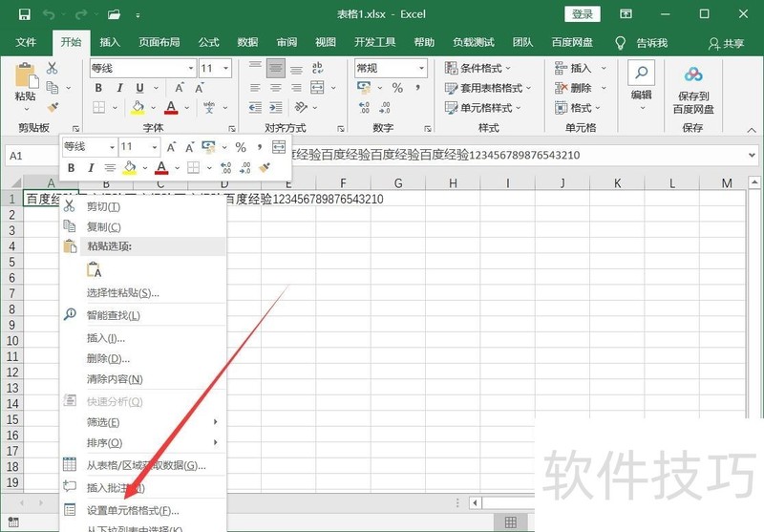The image size is (764, 532).
Task: Toggle Italic in the mini toolbar
Action: [x=91, y=168]
